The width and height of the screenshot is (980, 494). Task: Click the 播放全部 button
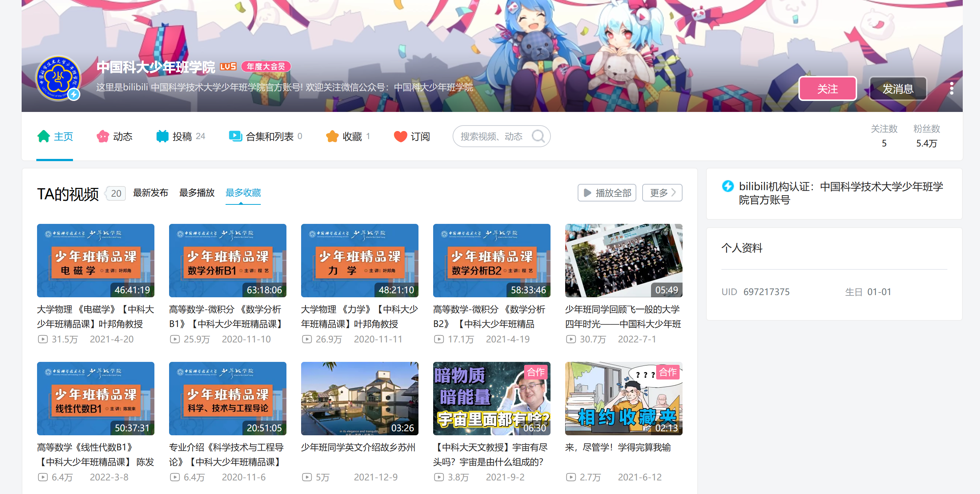click(x=607, y=193)
